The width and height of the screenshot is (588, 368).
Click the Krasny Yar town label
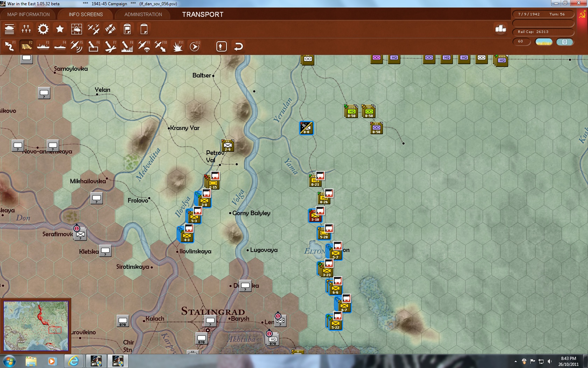pyautogui.click(x=185, y=128)
